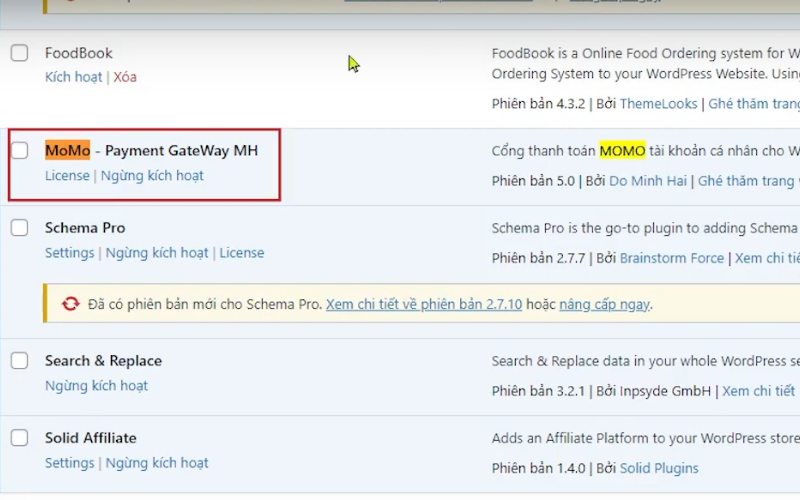Deactivate Schema Pro via Ngừng kích hoạt
This screenshot has width=800, height=500.
pyautogui.click(x=157, y=253)
